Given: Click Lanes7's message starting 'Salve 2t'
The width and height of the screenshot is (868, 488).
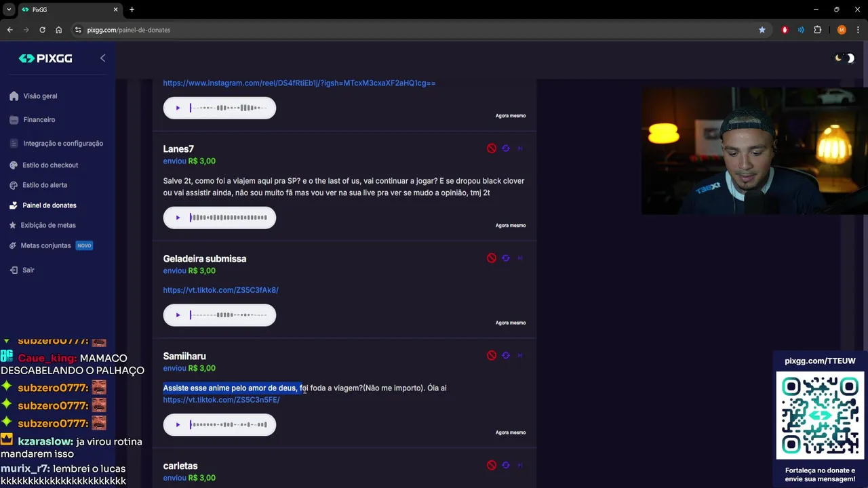Looking at the screenshot, I should [344, 187].
